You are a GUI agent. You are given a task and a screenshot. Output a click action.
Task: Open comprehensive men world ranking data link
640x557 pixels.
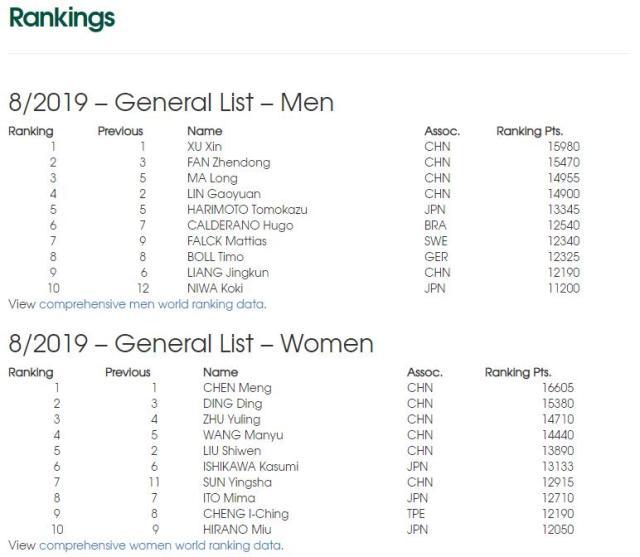coord(152,304)
